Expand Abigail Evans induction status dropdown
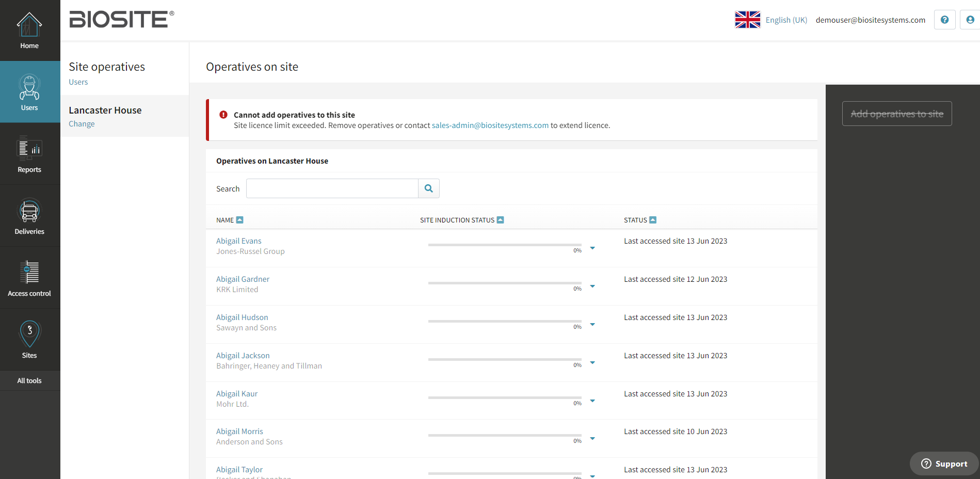 coord(592,248)
